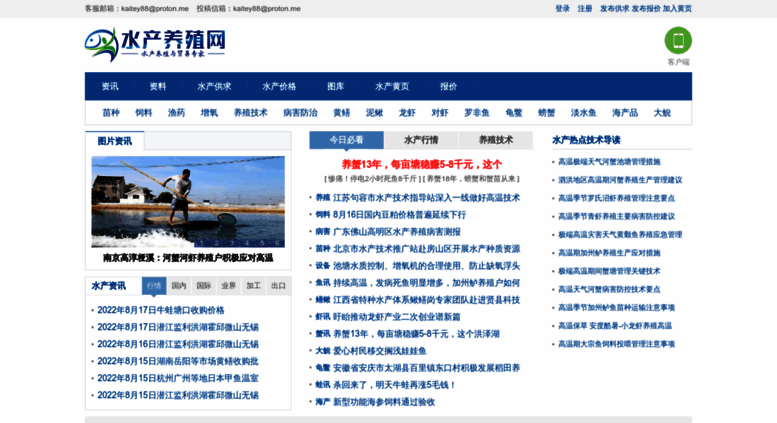Open the 注册 register link
The width and height of the screenshot is (777, 423).
click(585, 8)
